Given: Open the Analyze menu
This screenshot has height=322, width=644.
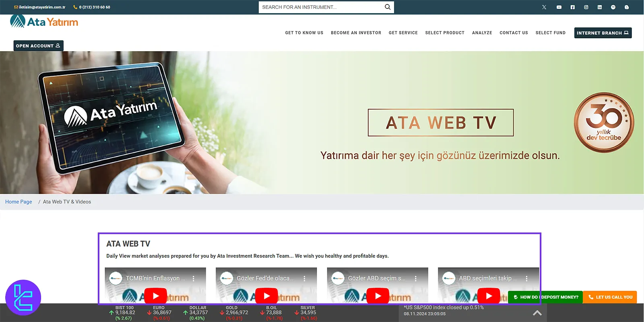Looking at the screenshot, I should 482,33.
